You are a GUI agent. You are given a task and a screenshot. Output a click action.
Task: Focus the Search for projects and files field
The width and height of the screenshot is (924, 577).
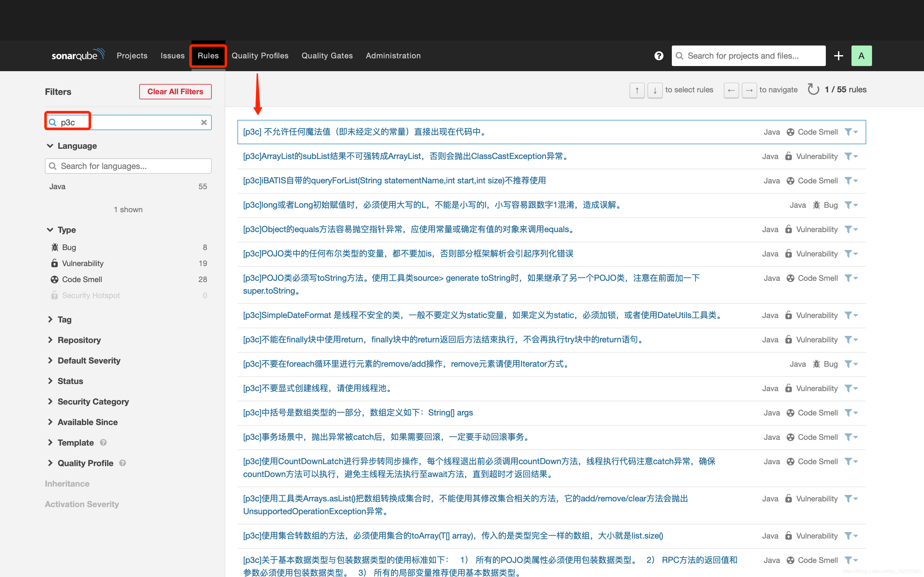(x=749, y=56)
